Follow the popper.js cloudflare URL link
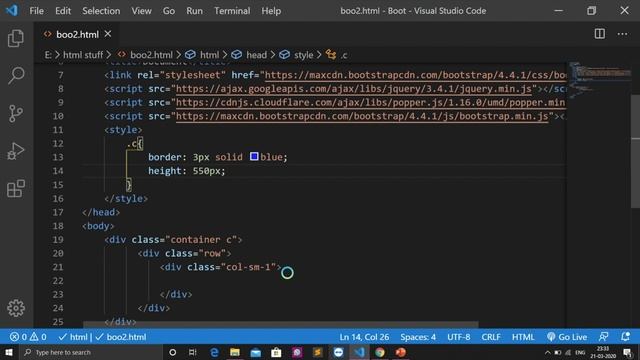Screen dimensions: 640x360 [x=370, y=102]
